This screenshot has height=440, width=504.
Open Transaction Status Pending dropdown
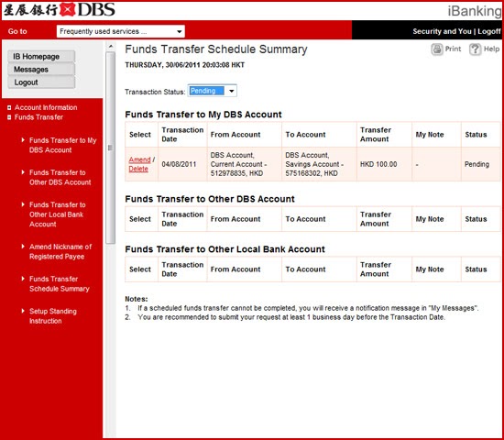click(x=213, y=91)
